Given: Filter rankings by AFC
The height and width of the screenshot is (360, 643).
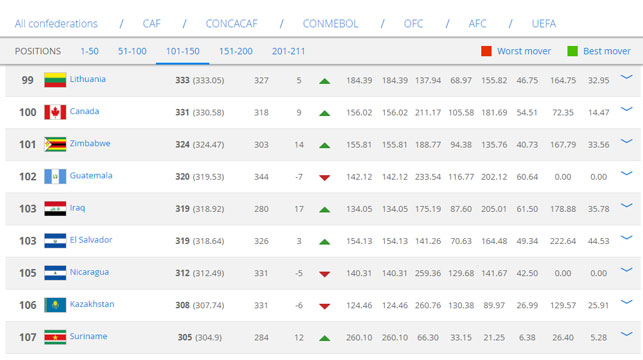Looking at the screenshot, I should point(477,24).
